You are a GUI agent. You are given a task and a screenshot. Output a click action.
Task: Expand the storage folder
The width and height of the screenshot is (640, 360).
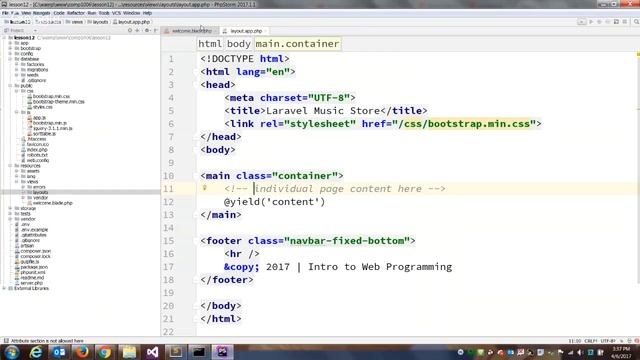(10, 208)
